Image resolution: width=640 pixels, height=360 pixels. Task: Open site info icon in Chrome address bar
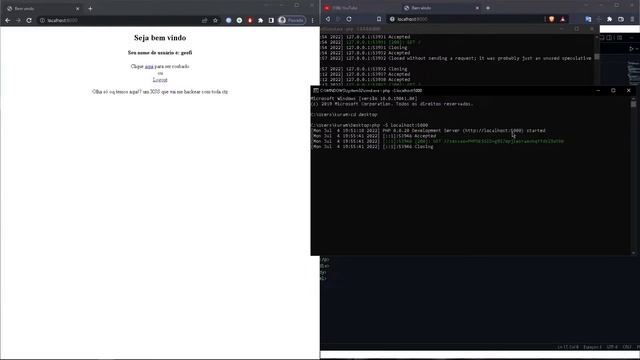point(42,20)
